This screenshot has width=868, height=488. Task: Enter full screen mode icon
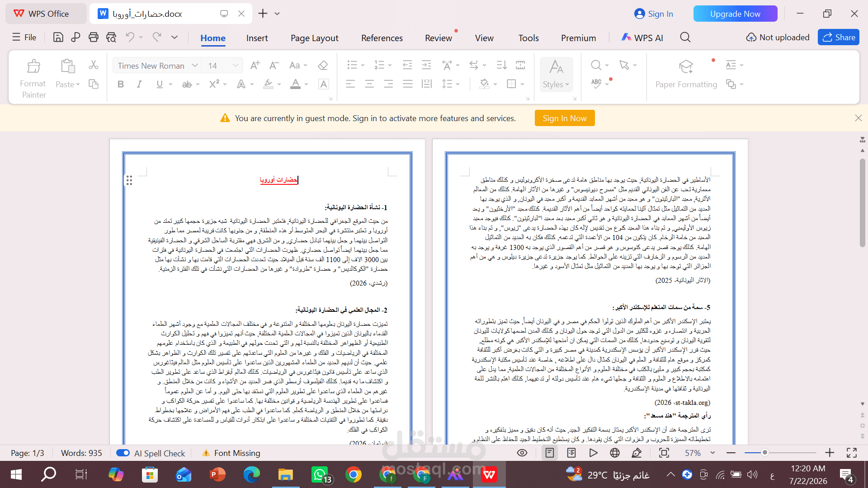(852, 453)
